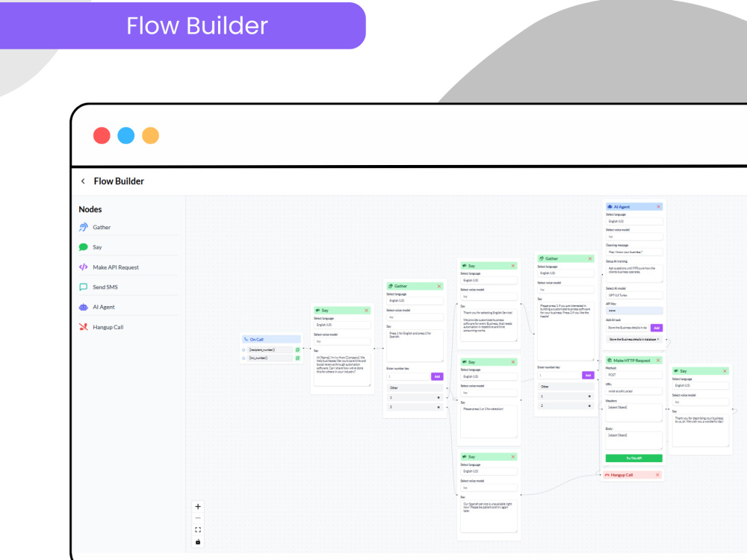The image size is (747, 560).
Task: Select the 'Other' branch in English/Spanish Gather node
Action: coord(415,388)
